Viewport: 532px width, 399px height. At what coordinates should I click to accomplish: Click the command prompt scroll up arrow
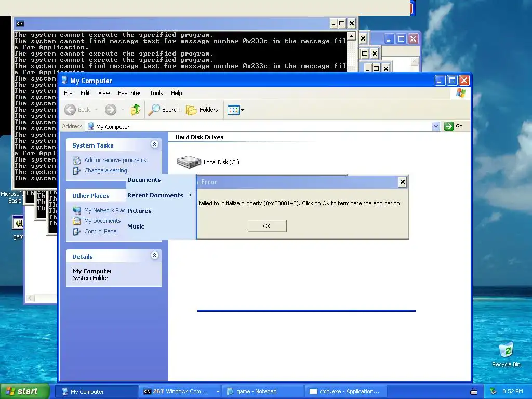(352, 36)
